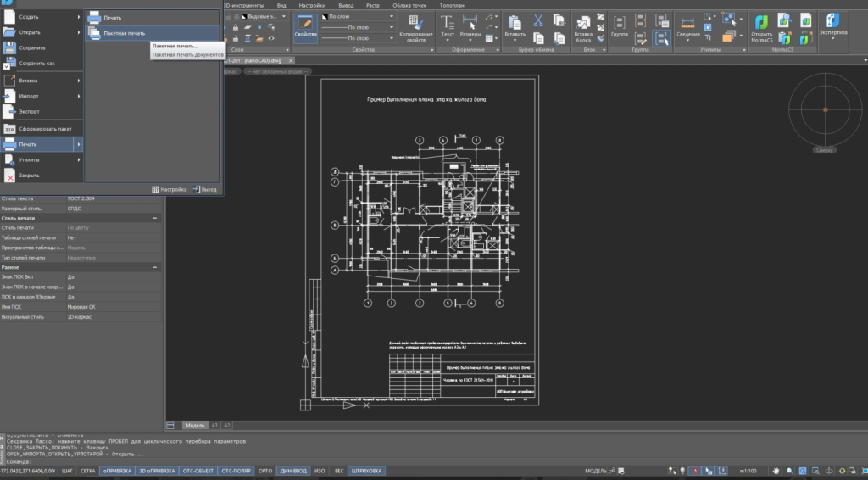868x480 pixels.
Task: Toggle СЕТКА grid display
Action: (x=87, y=470)
